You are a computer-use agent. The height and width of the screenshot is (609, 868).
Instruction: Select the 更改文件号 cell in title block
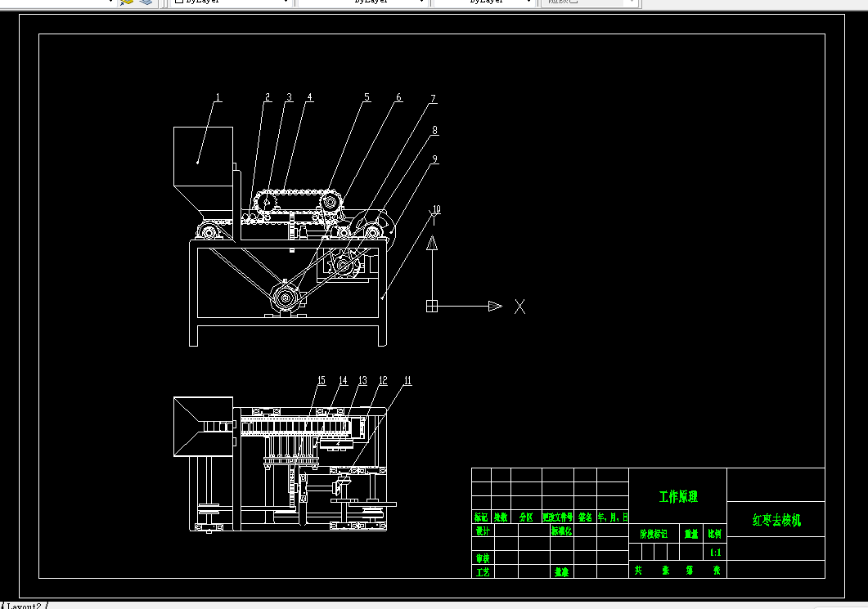click(557, 517)
